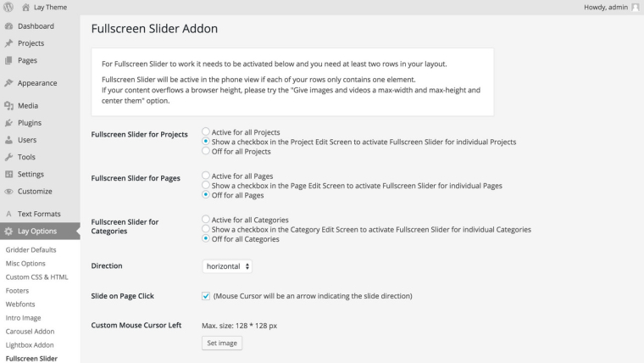
Task: Open the Dashboard icon in sidebar
Action: click(8, 26)
